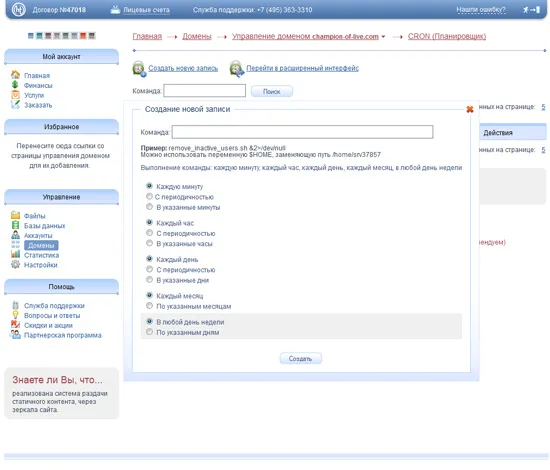
Task: Click the Мой аккаунт panel header
Action: coord(61,57)
